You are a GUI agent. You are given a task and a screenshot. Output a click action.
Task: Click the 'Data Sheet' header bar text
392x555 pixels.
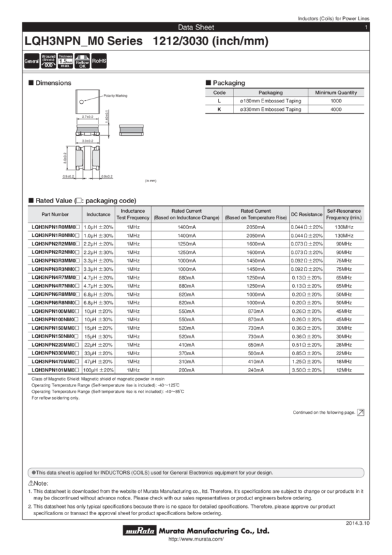click(196, 27)
